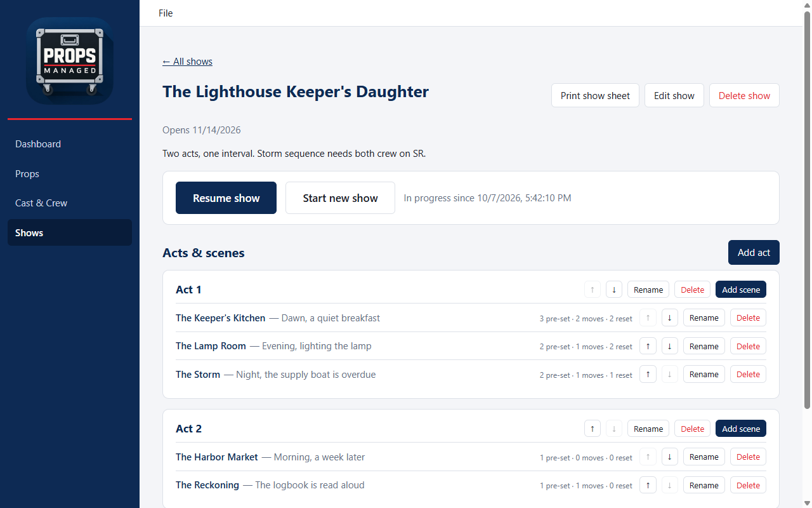This screenshot has width=812, height=508.
Task: Click The Keeper's Kitchen scene title
Action: coord(221,317)
